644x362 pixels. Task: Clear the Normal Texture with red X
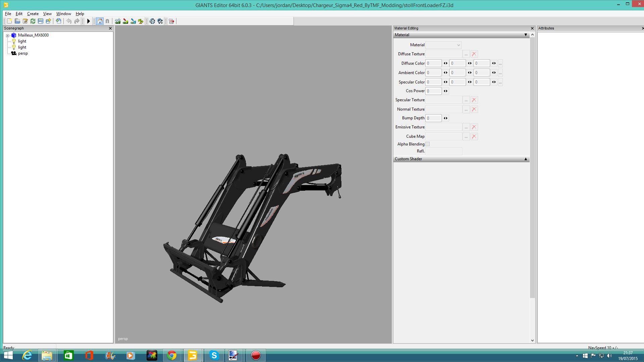pos(474,109)
